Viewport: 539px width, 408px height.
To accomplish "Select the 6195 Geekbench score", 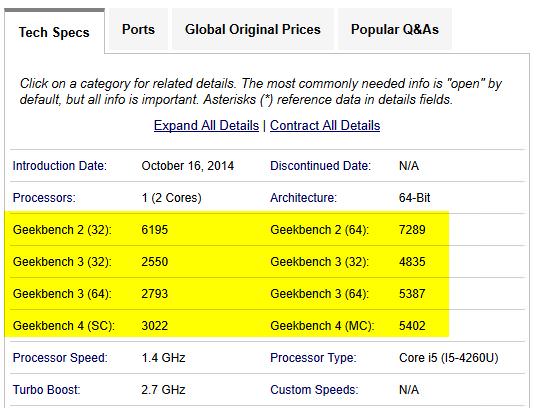I will coord(155,230).
